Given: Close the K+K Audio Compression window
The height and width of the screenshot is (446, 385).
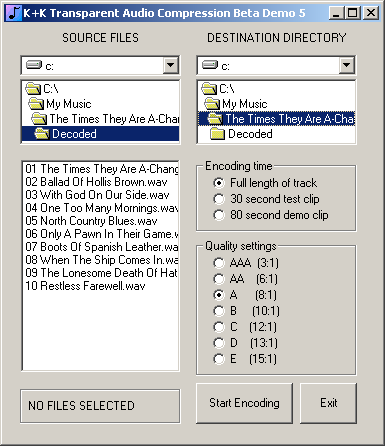Looking at the screenshot, I should click(371, 13).
